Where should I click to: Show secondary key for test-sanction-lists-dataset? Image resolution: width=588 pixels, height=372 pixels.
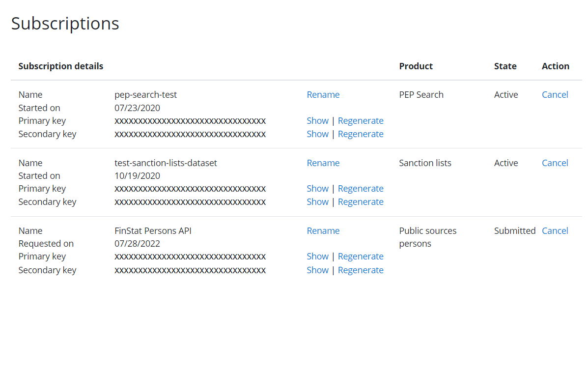[317, 202]
